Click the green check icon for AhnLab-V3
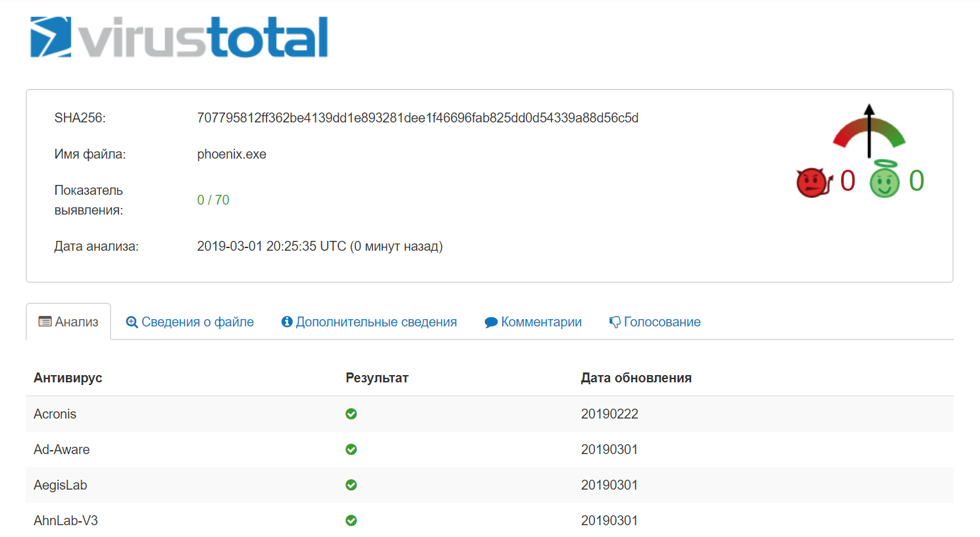Image resolution: width=980 pixels, height=537 pixels. [351, 521]
